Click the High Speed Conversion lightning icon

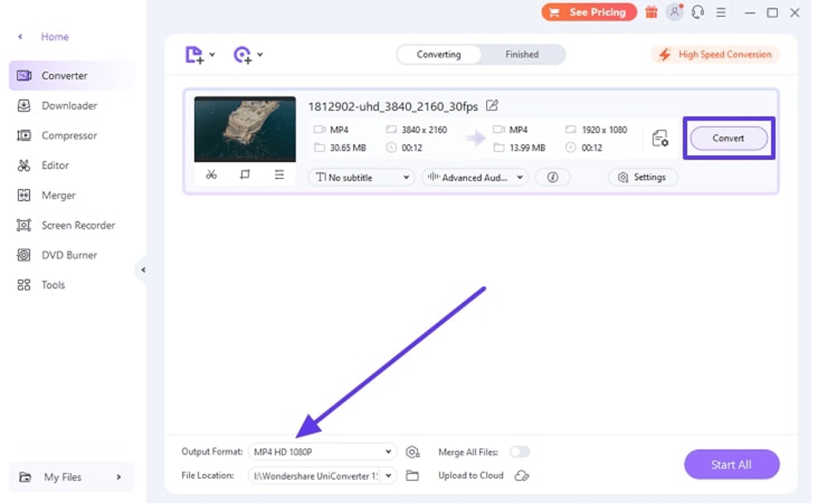pyautogui.click(x=663, y=53)
